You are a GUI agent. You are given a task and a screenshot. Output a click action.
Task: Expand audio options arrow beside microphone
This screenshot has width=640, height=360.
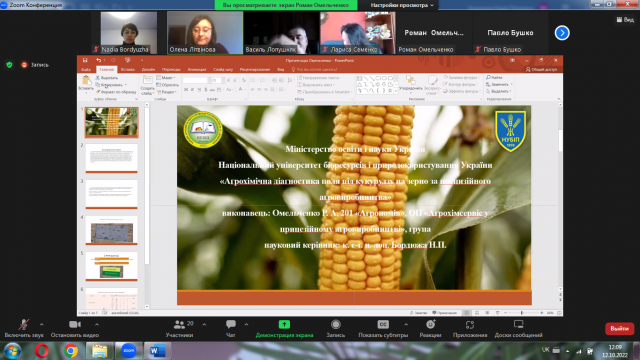[42, 324]
